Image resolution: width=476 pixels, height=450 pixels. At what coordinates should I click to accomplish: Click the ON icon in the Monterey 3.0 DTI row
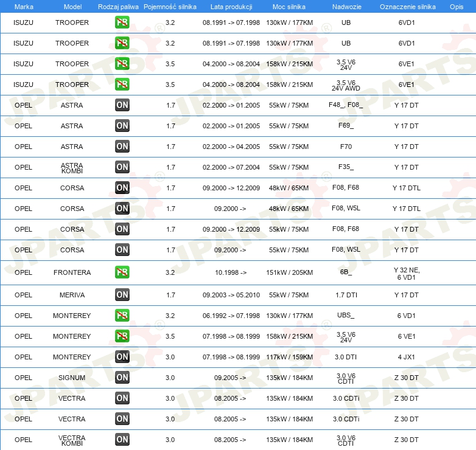[x=122, y=356]
